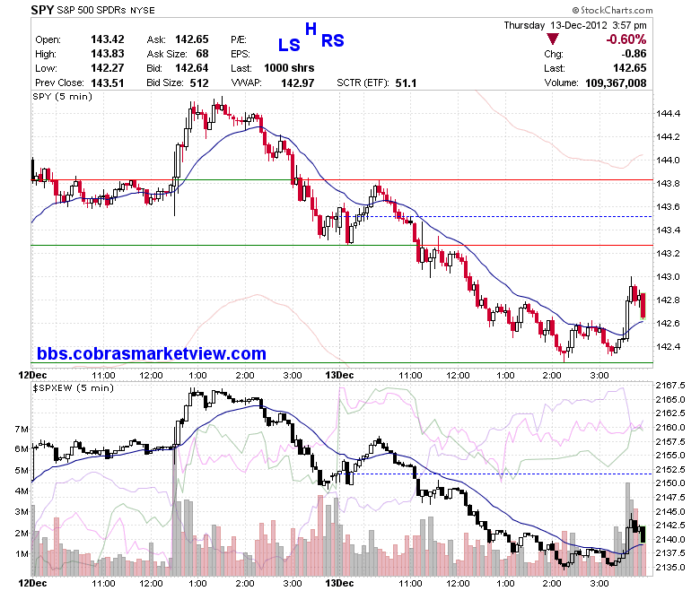Click the blue RS annotation label
700x591 pixels.
click(x=333, y=40)
